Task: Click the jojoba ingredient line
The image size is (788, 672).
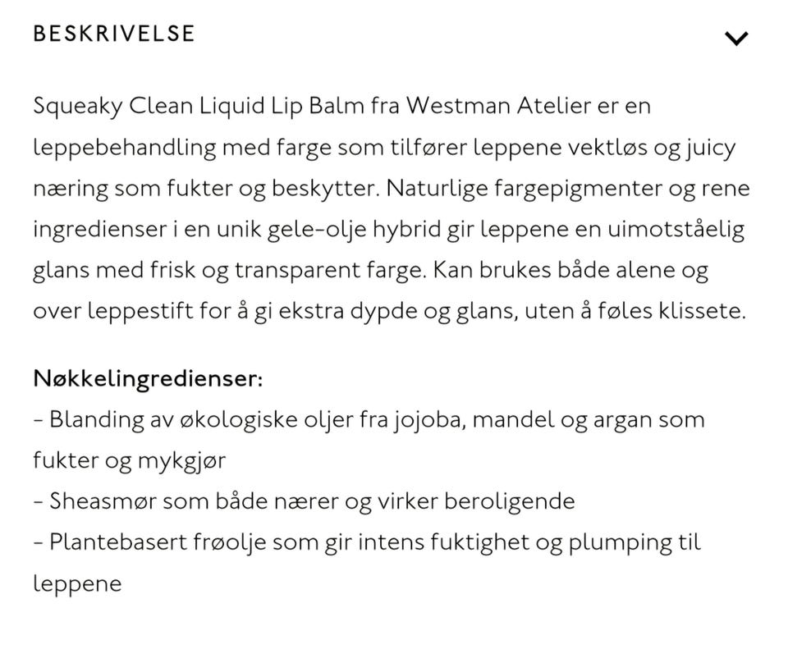Action: 369,419
